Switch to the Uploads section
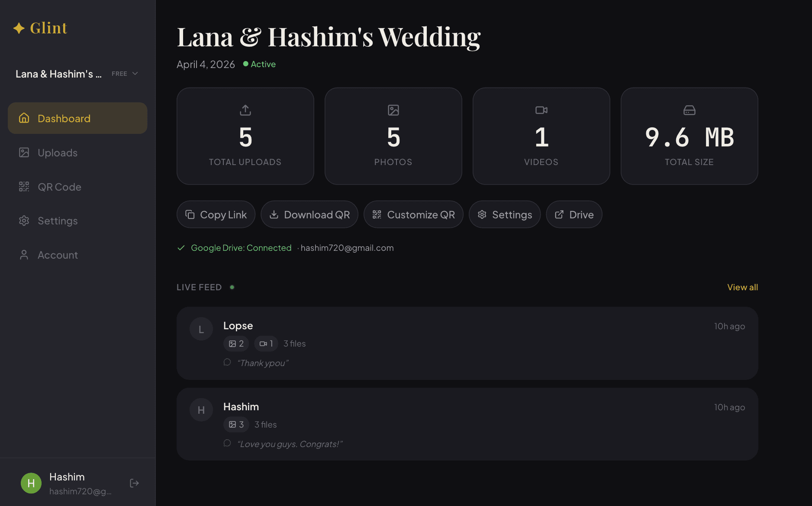The height and width of the screenshot is (506, 812). pos(58,152)
